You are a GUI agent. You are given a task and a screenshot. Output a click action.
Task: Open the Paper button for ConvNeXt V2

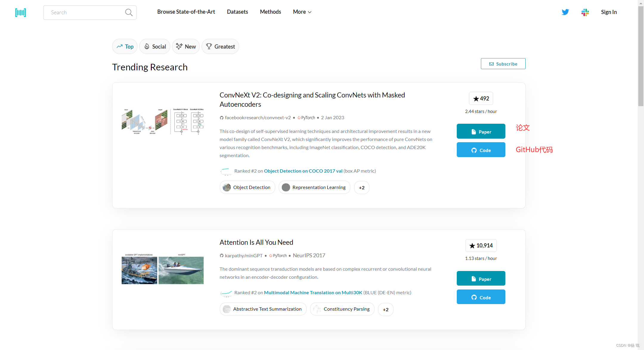pyautogui.click(x=481, y=131)
